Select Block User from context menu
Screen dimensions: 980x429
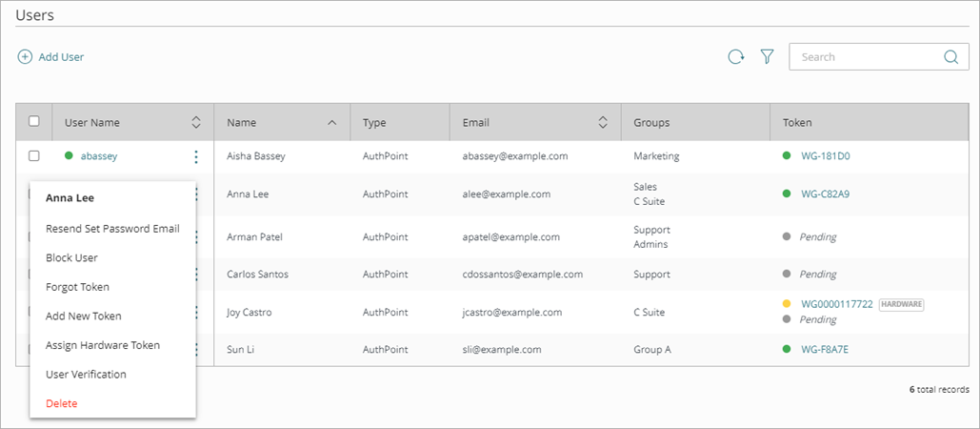click(x=71, y=257)
